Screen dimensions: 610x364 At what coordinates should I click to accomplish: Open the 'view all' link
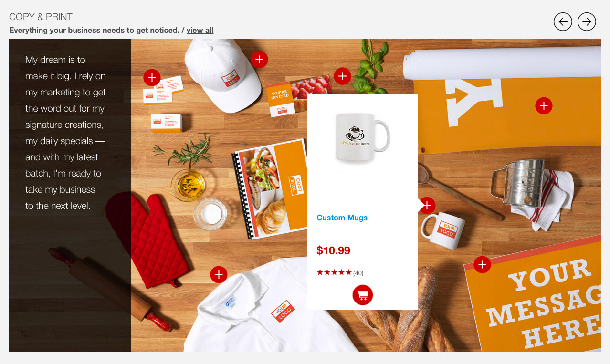click(x=200, y=31)
